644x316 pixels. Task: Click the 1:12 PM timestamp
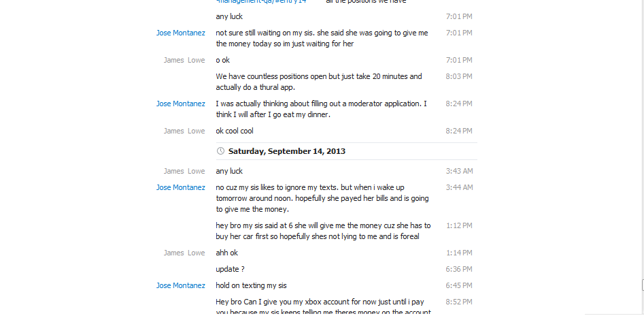tap(459, 225)
